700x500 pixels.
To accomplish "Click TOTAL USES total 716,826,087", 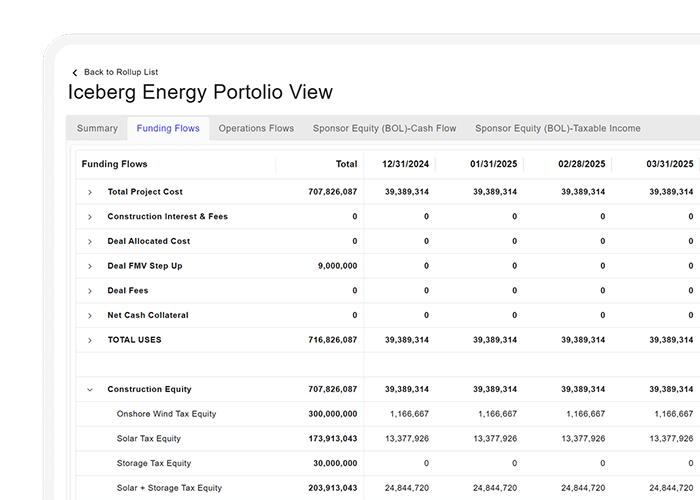I will tap(333, 340).
